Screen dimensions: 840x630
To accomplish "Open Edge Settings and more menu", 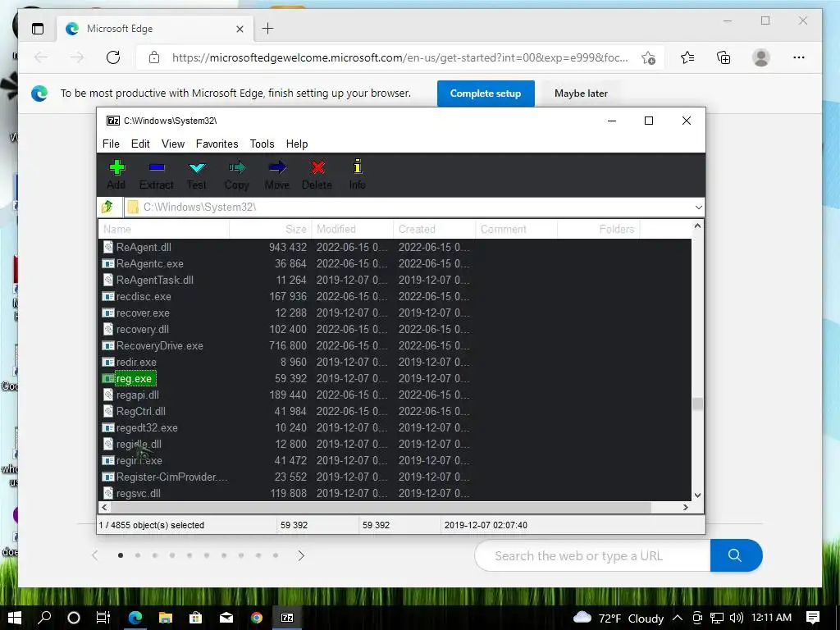I will point(799,57).
